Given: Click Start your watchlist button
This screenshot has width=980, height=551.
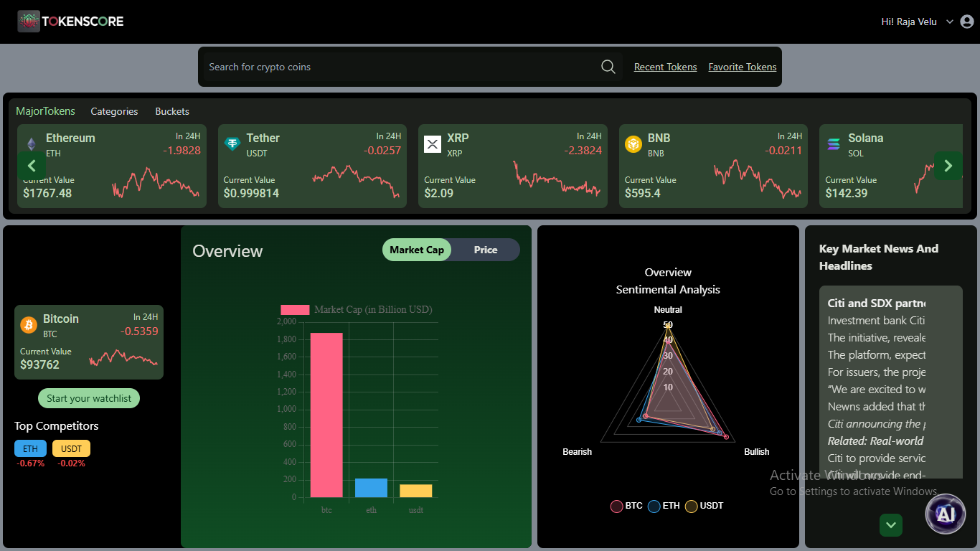Looking at the screenshot, I should (x=89, y=398).
